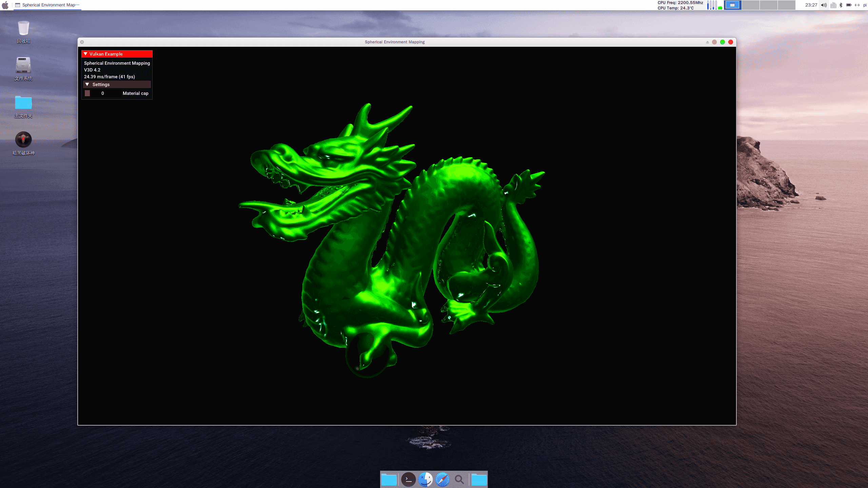The width and height of the screenshot is (868, 488).
Task: Click the Bluetooth tray icon
Action: [841, 5]
